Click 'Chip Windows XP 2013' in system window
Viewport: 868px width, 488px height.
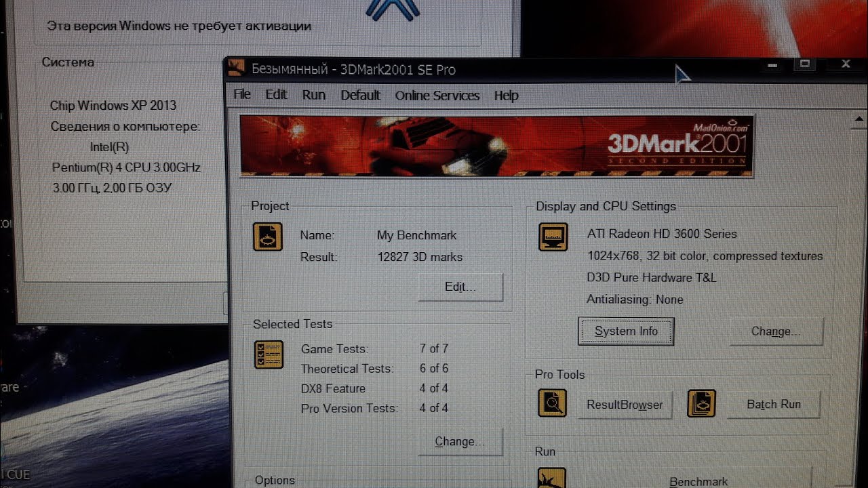[113, 105]
